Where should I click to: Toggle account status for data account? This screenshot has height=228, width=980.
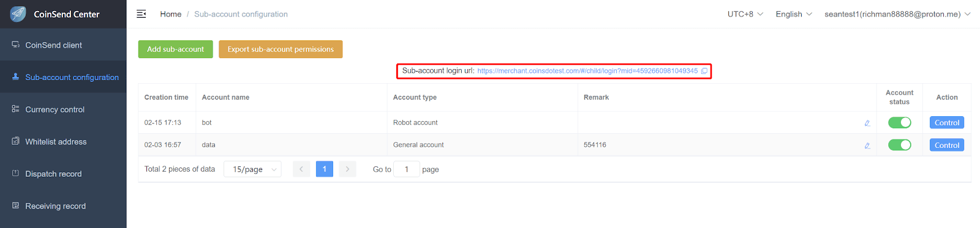[x=899, y=145]
